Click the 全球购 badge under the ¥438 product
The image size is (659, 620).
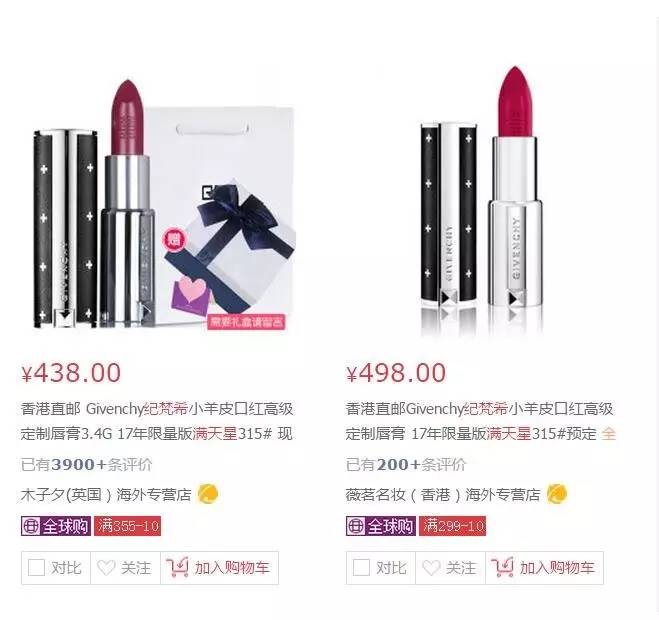(x=56, y=526)
